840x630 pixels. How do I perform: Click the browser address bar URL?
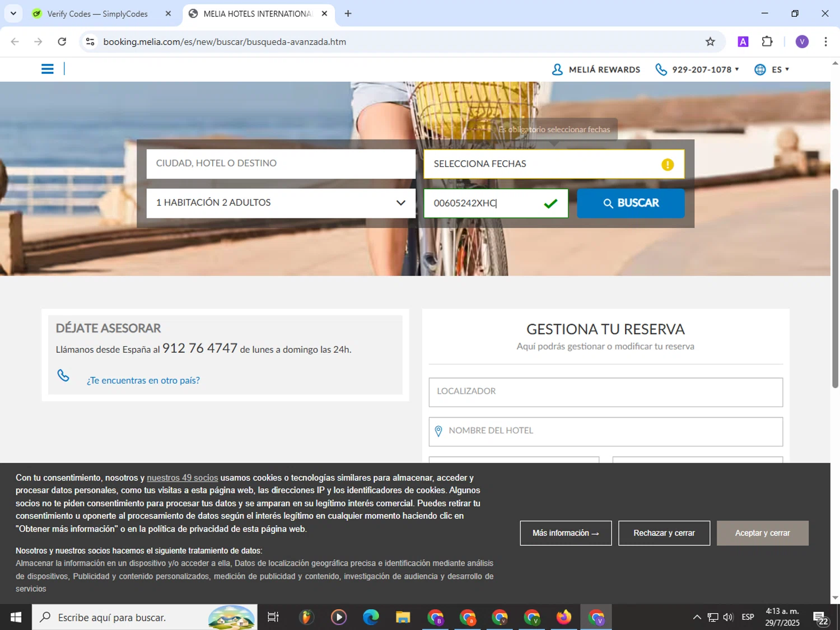(x=225, y=41)
